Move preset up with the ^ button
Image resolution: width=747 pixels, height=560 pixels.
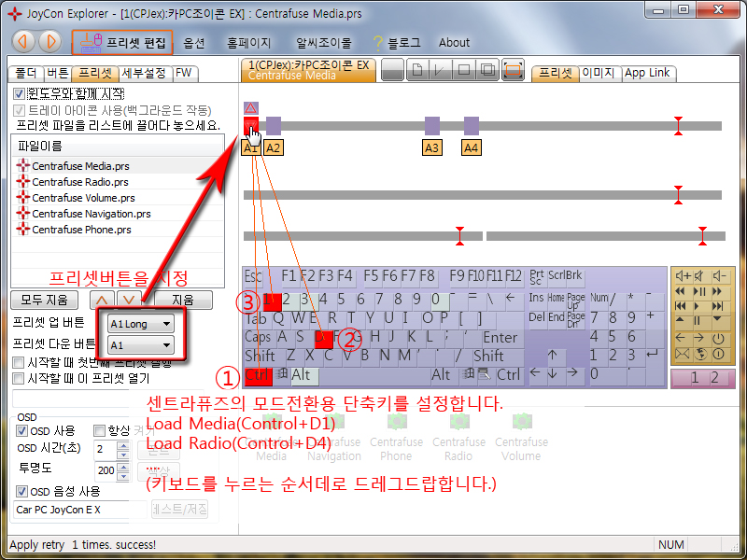pyautogui.click(x=102, y=300)
